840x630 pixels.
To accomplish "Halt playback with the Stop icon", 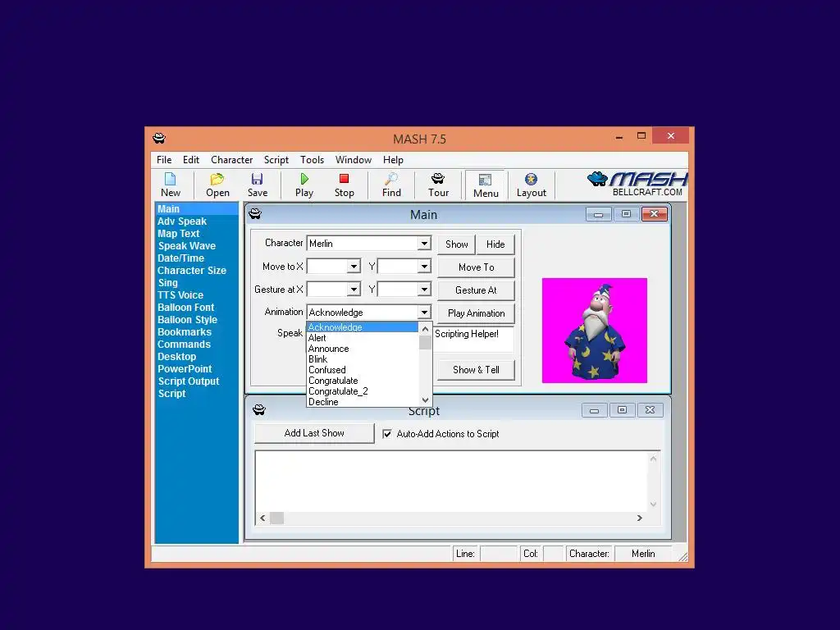I will [344, 185].
